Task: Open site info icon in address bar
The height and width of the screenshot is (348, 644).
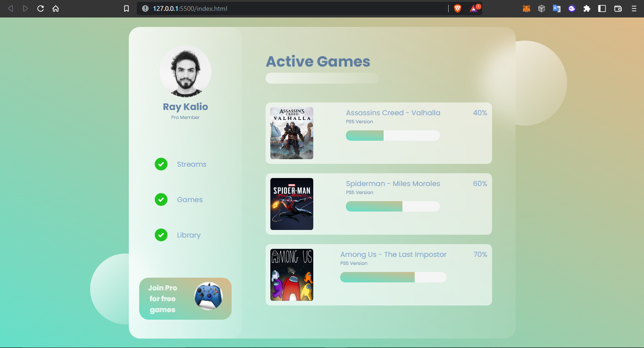Action: click(x=145, y=8)
